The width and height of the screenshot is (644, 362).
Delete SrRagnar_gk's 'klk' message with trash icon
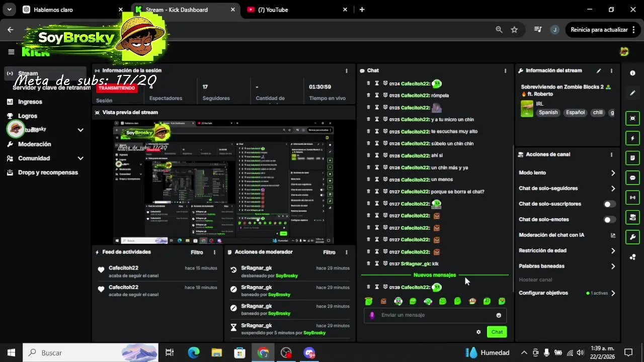[x=368, y=263]
